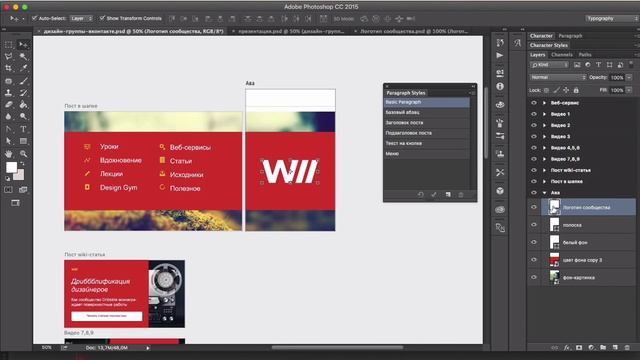This screenshot has width=640, height=360.
Task: Select the Hand tool
Action: (x=9, y=154)
